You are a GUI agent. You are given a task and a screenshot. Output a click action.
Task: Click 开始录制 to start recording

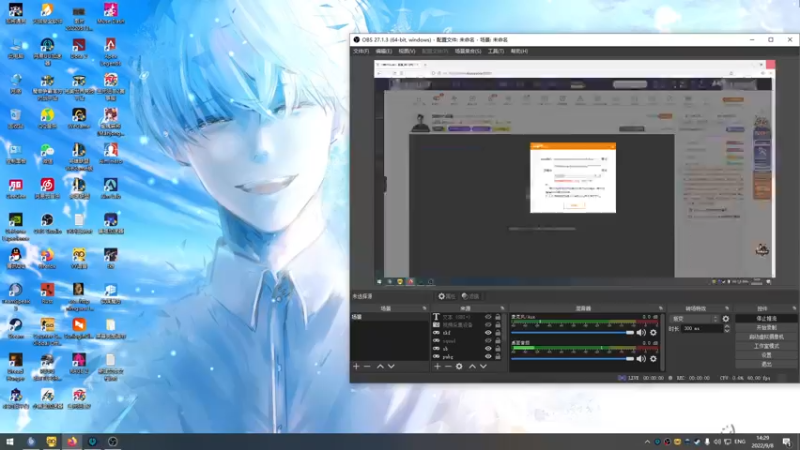(x=766, y=328)
